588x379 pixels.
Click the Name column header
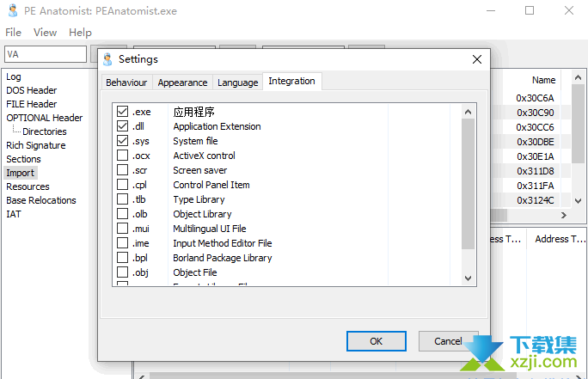(x=544, y=80)
